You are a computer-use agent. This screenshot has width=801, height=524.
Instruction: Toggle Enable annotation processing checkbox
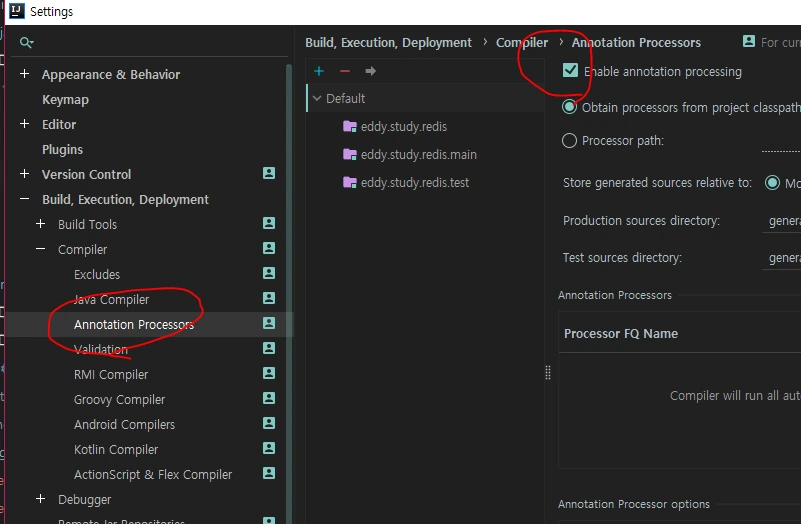click(x=571, y=71)
